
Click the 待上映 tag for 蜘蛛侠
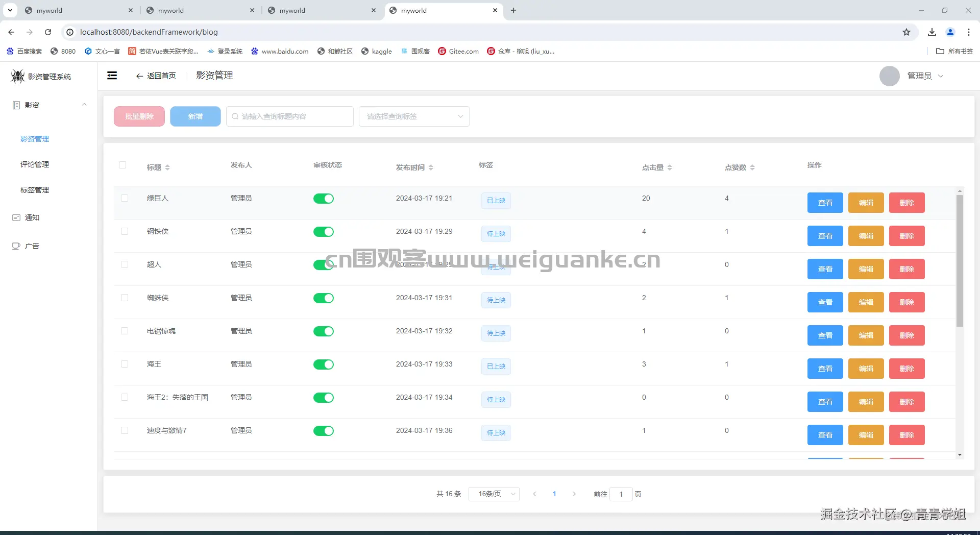click(496, 300)
